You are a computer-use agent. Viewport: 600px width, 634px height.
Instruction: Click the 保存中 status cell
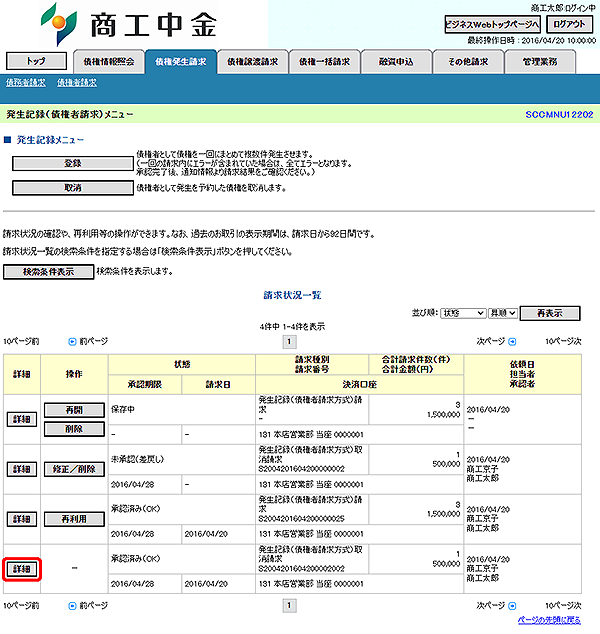coord(182,410)
